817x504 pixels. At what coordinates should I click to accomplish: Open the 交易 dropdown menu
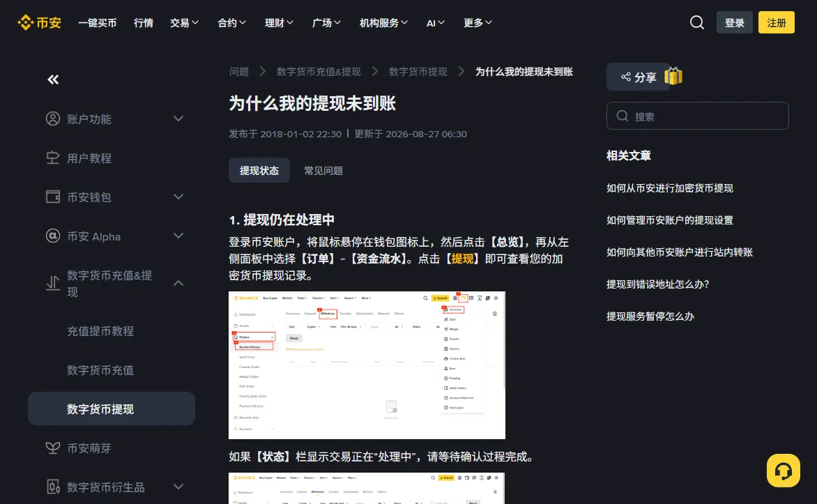[x=185, y=23]
